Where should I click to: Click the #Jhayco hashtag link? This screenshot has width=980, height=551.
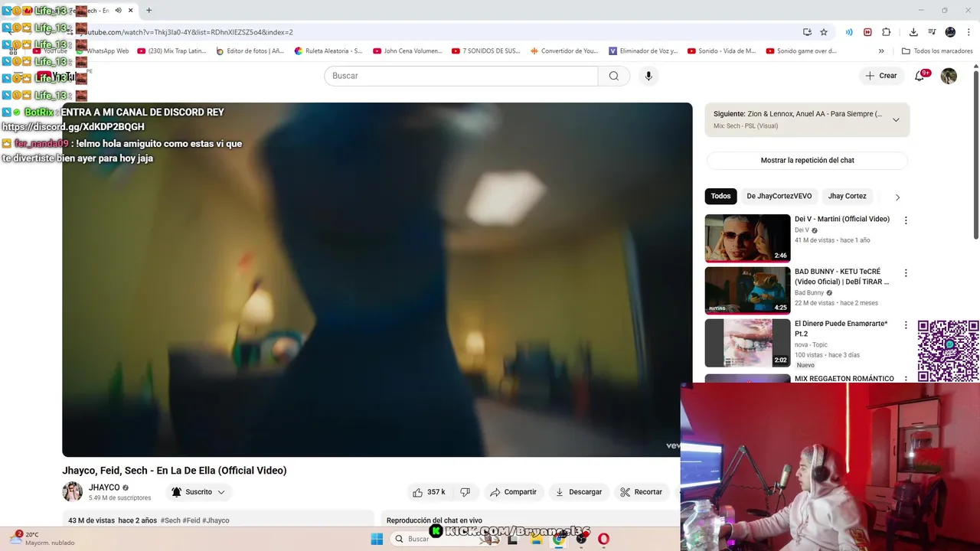tap(216, 520)
